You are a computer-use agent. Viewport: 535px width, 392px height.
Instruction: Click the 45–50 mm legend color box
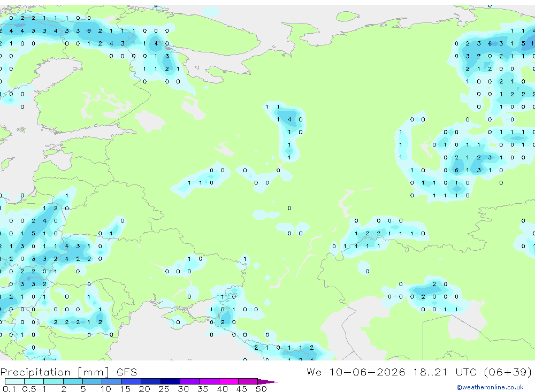click(x=248, y=381)
